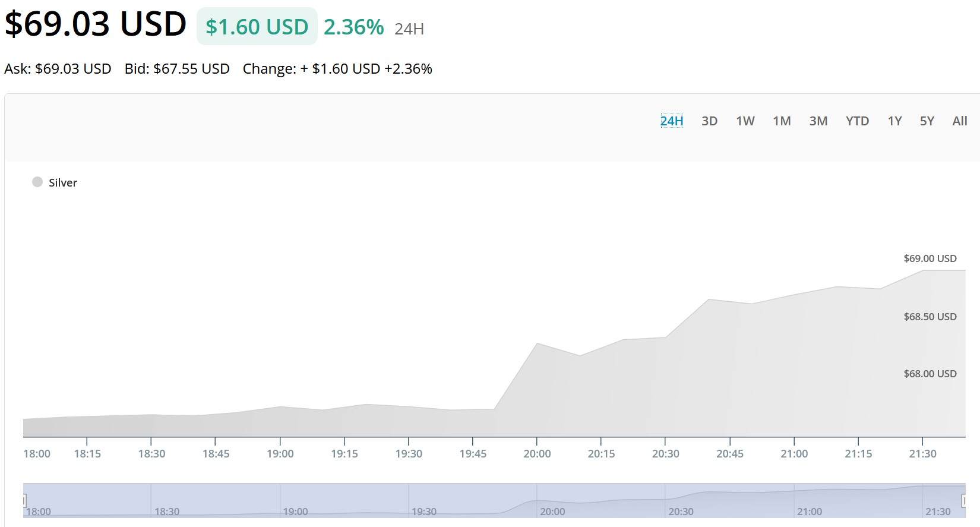Click the 18:15 x-axis time label
The width and height of the screenshot is (980, 527).
(x=87, y=454)
